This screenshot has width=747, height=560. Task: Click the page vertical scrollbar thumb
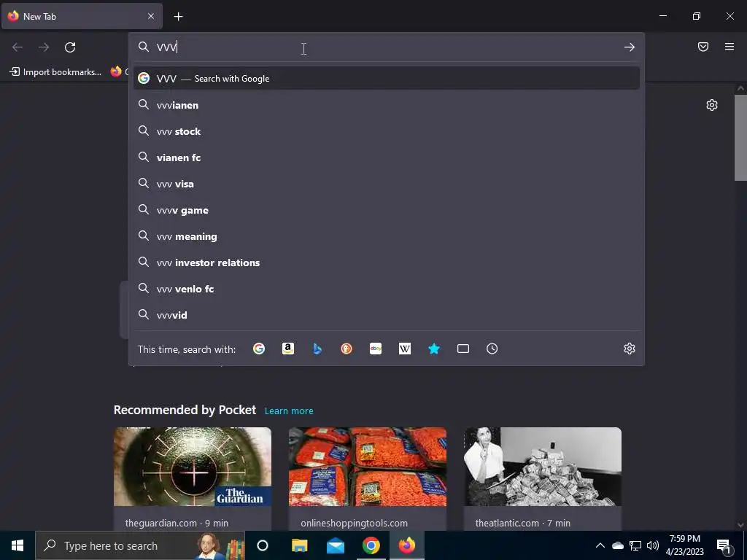click(x=740, y=138)
